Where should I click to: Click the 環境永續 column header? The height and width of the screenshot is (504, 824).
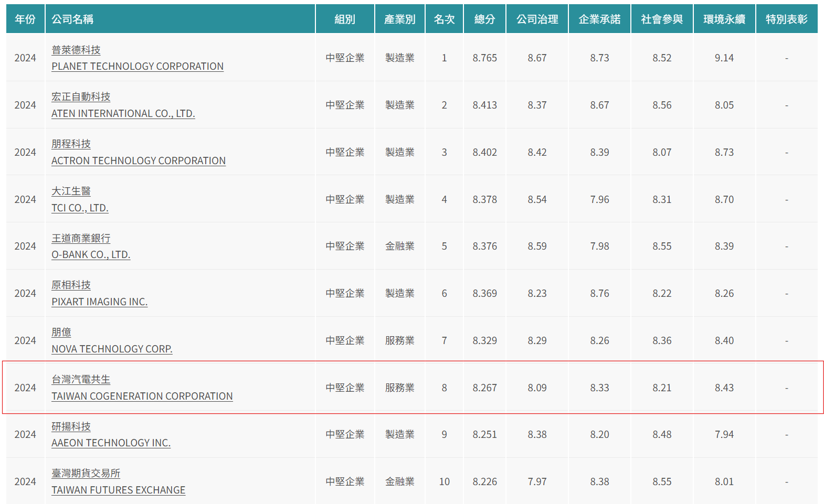(724, 19)
